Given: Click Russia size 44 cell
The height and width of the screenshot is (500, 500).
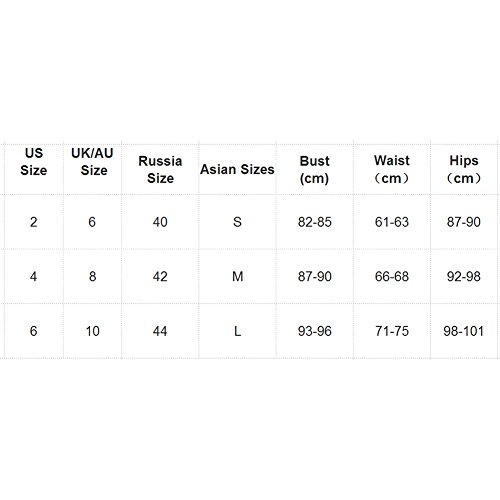Looking at the screenshot, I should [160, 331].
